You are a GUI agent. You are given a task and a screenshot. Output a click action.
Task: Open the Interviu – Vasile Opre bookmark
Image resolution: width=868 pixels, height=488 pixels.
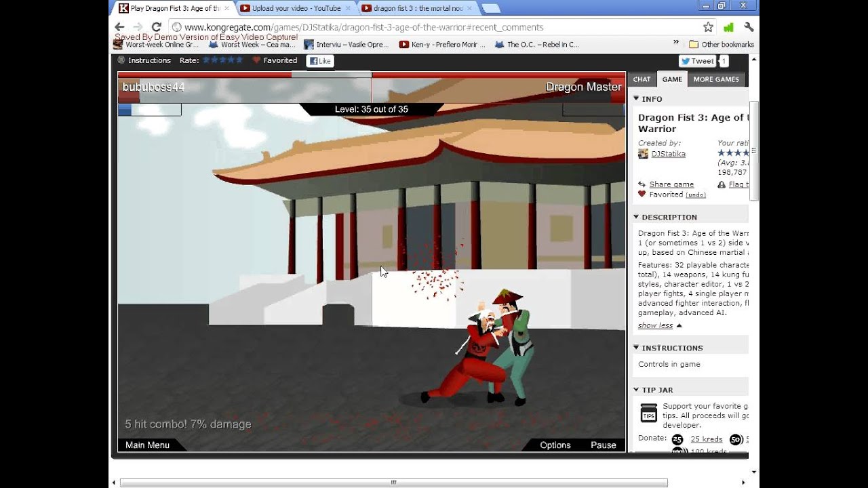[347, 45]
